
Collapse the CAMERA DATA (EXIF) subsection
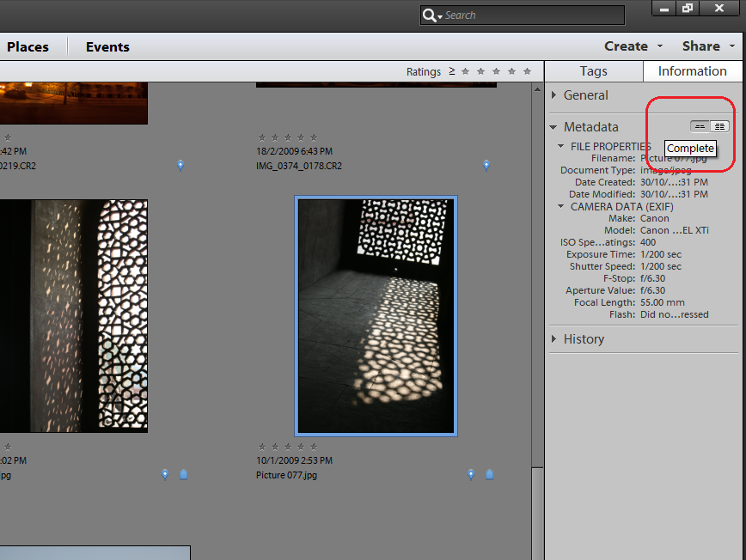click(x=560, y=206)
